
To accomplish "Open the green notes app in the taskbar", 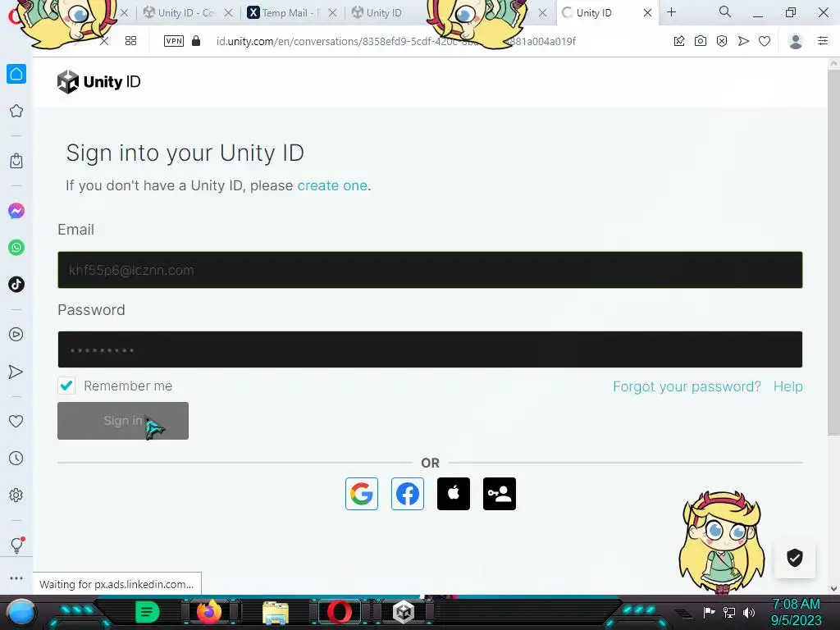I will pyautogui.click(x=147, y=612).
